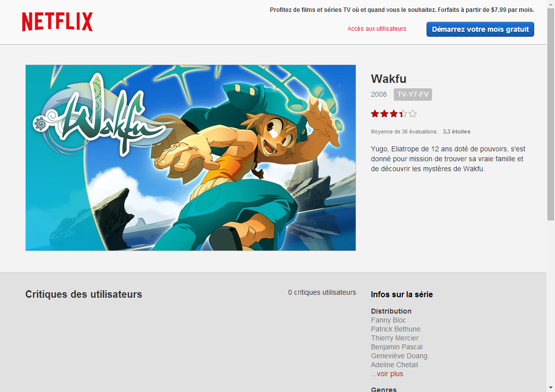Rate Wakfu three stars
This screenshot has width=555, height=392.
pyautogui.click(x=394, y=114)
